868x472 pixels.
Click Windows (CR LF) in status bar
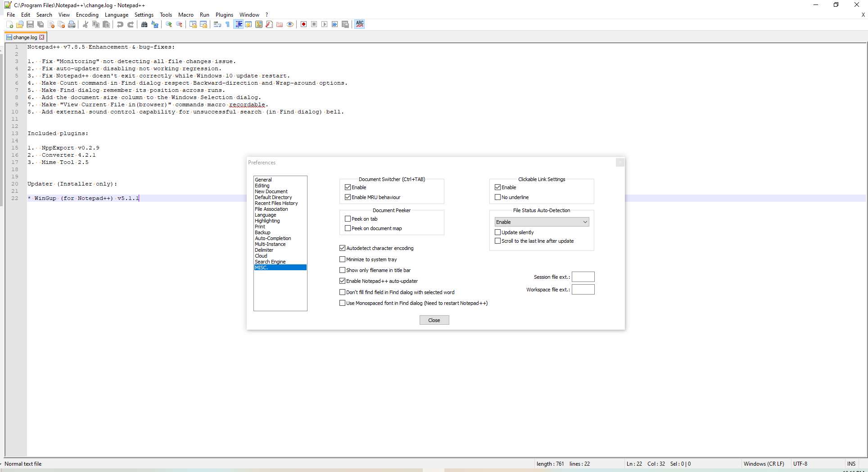[x=764, y=464]
